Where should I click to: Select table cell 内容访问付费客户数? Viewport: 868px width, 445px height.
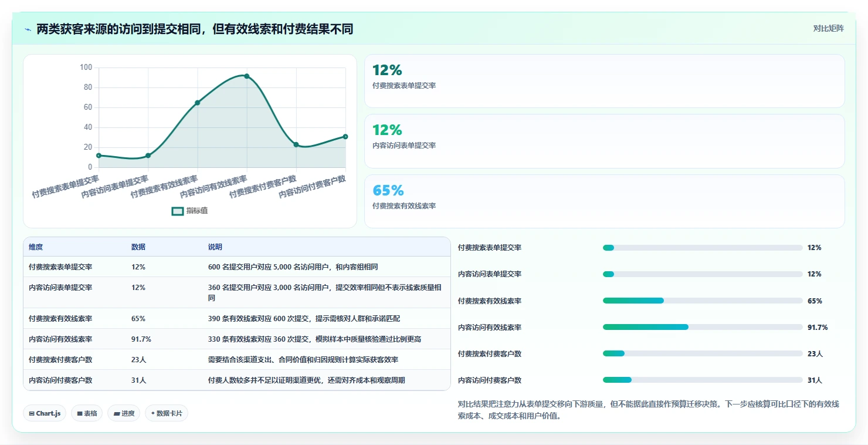(60, 380)
